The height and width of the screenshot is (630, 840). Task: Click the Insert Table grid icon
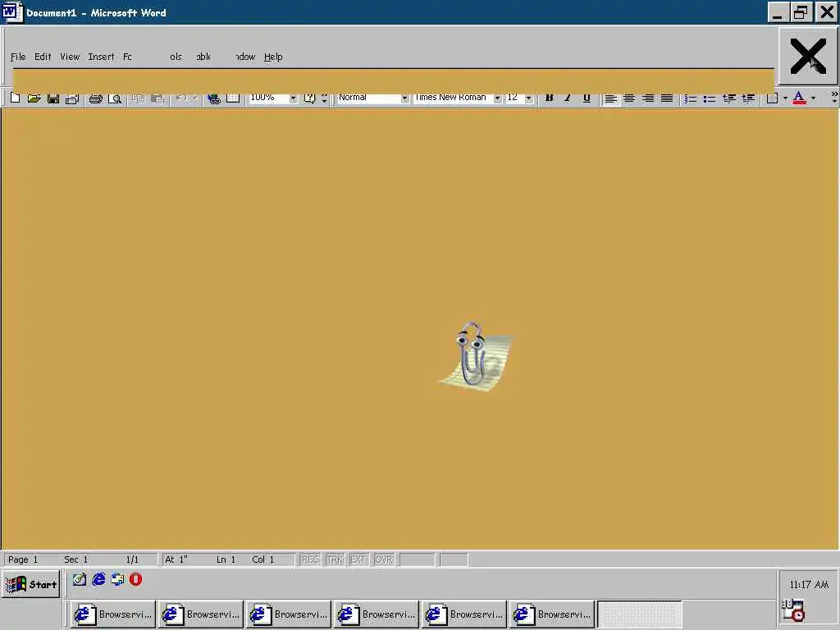click(x=232, y=98)
